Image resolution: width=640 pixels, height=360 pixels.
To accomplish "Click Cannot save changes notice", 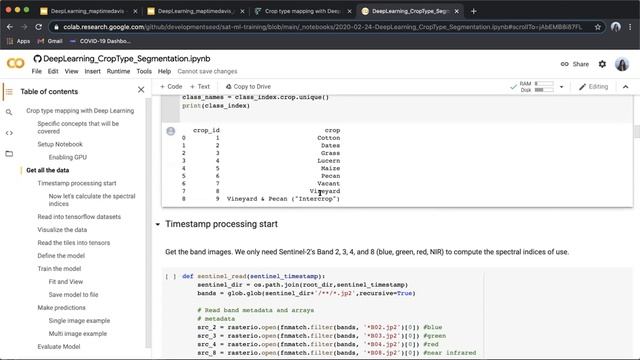I will click(x=207, y=71).
